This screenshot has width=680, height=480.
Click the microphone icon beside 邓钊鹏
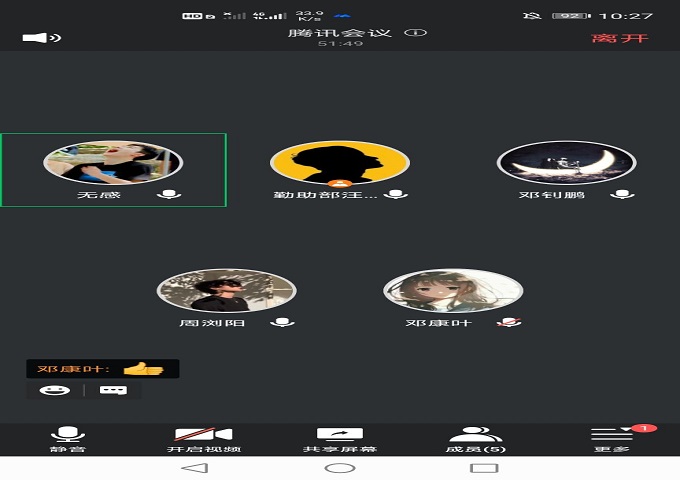point(623,194)
